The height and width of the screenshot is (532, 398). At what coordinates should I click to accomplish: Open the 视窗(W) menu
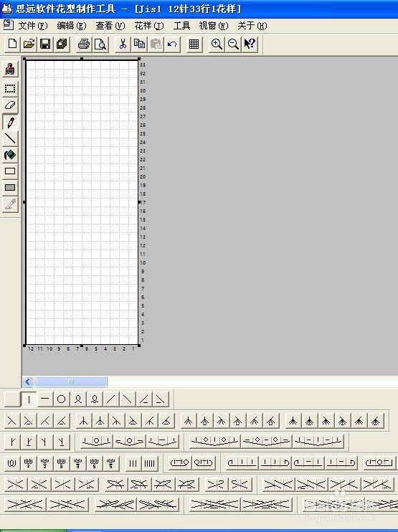point(214,26)
